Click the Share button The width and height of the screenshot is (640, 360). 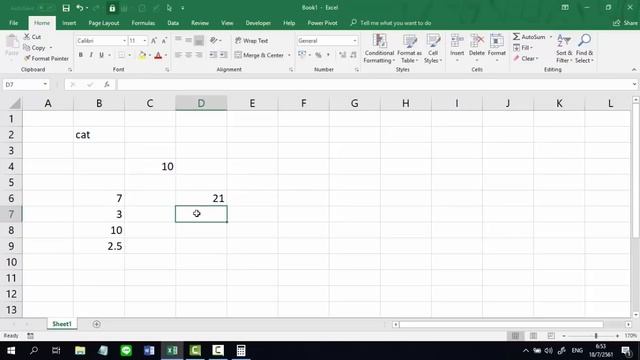tap(625, 23)
